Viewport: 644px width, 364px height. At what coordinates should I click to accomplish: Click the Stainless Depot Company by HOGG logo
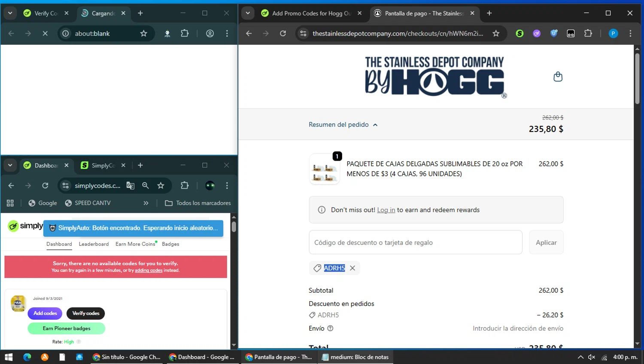[x=435, y=77]
